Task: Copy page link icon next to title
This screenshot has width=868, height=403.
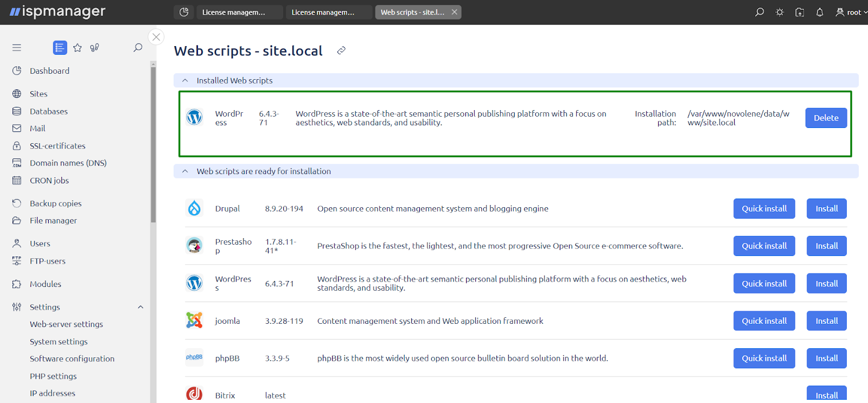Action: click(x=341, y=50)
